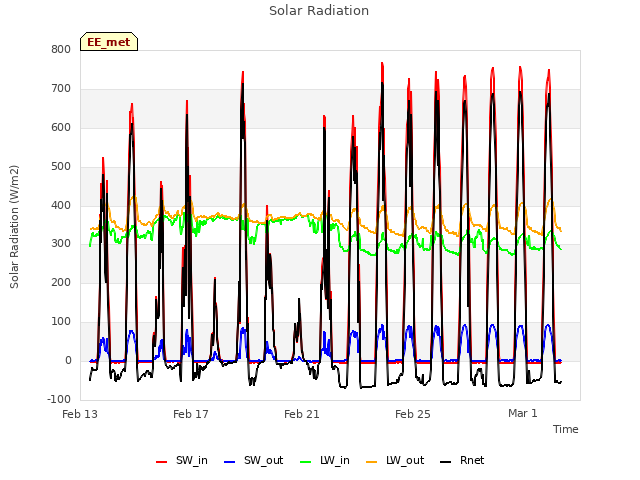Click the 300 y-axis tick label
640x480 pixels.
[61, 244]
